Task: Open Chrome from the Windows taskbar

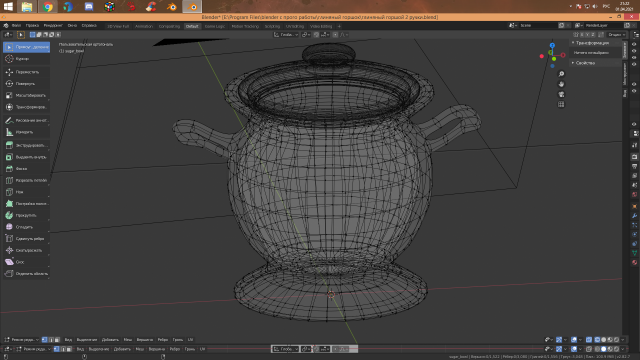Action: pos(48,7)
